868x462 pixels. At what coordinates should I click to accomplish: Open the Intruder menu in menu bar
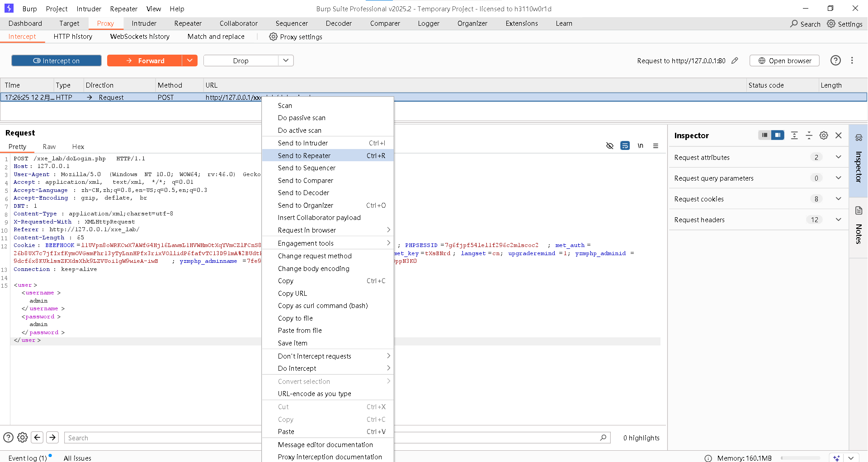tap(89, 9)
